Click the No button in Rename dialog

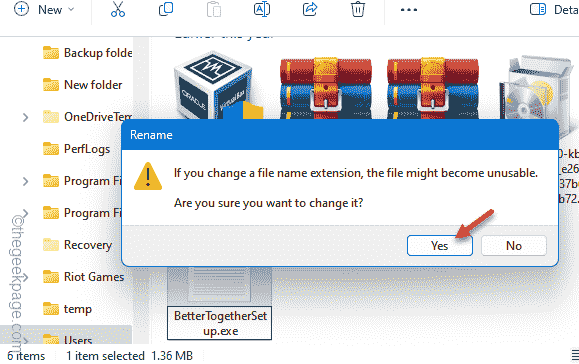click(x=514, y=245)
